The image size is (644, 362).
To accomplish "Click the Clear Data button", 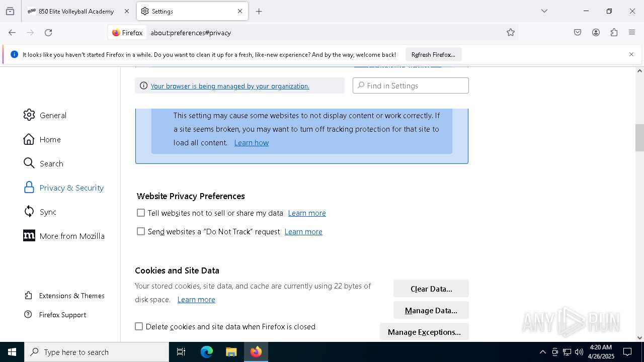I will click(x=431, y=289).
